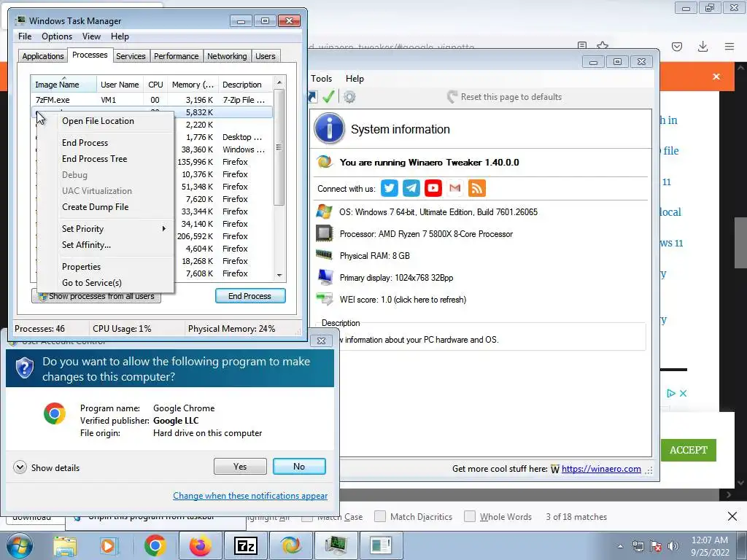The image size is (747, 560).
Task: Click the UAC shield question icon
Action: (25, 368)
